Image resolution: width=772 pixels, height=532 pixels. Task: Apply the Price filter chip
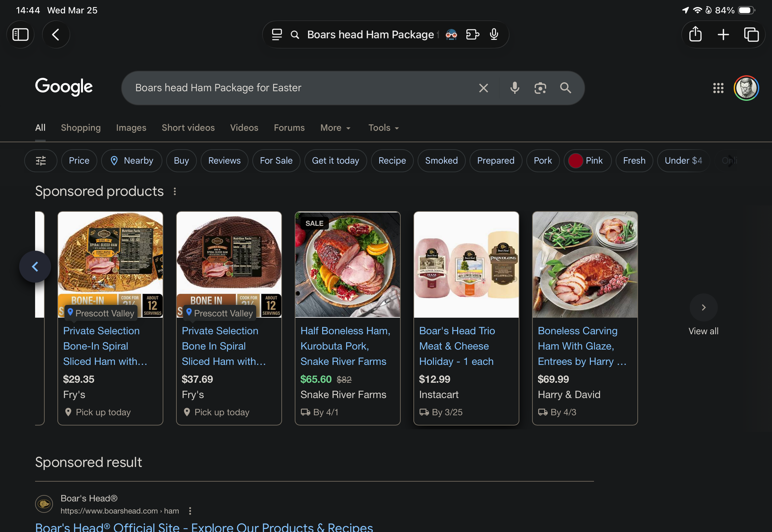[79, 161]
